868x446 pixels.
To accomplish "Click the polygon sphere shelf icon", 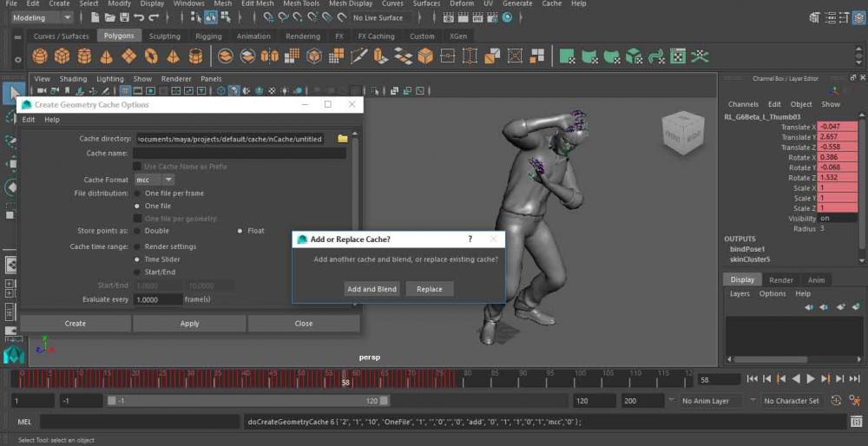I will (x=40, y=56).
